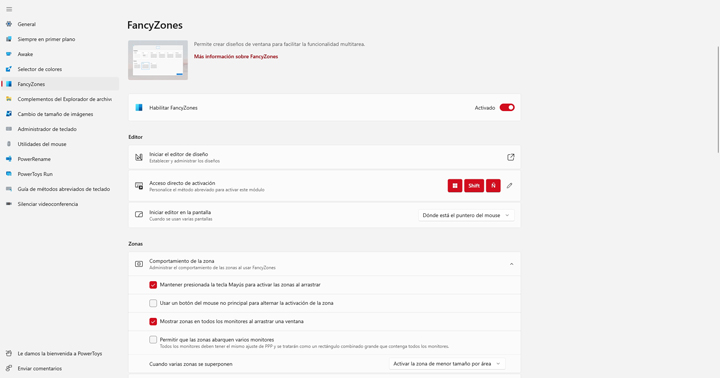Click the welcome icon beside Le damos la bienvenida
The width and height of the screenshot is (720, 378).
pyautogui.click(x=9, y=354)
